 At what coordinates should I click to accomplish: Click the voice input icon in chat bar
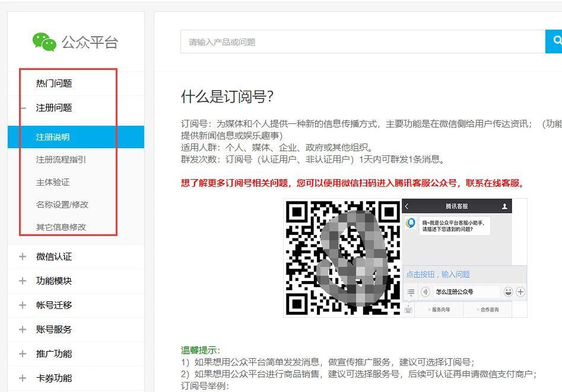425,292
